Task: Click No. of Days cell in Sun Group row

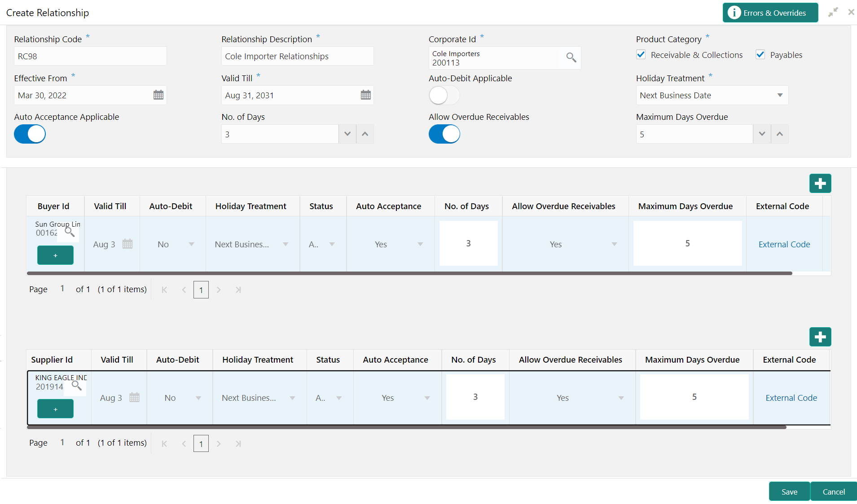Action: (468, 243)
